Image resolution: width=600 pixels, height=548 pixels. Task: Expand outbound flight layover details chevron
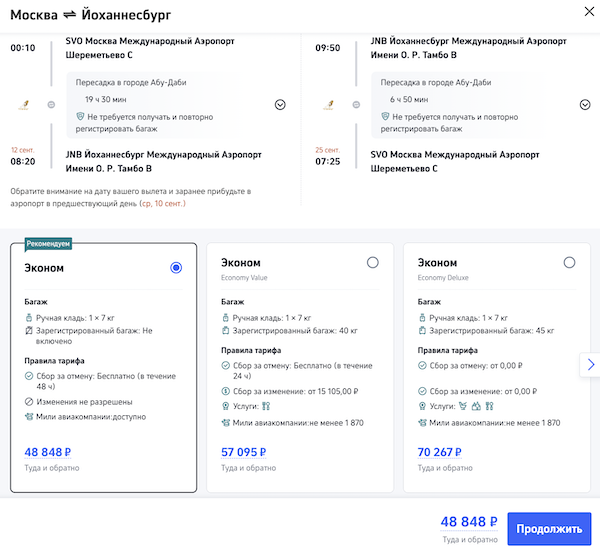tap(280, 105)
